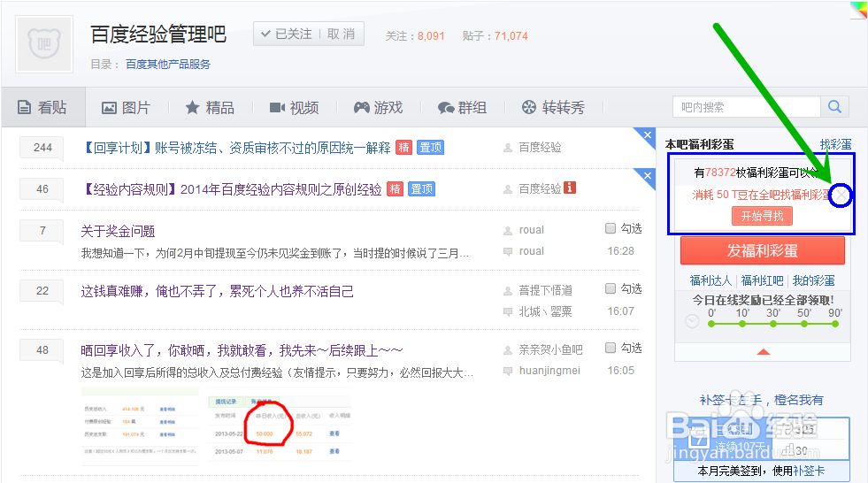Screen dimensions: 868x483
Task: Click the author icon next to 菩提下悟道
Action: [x=508, y=291]
